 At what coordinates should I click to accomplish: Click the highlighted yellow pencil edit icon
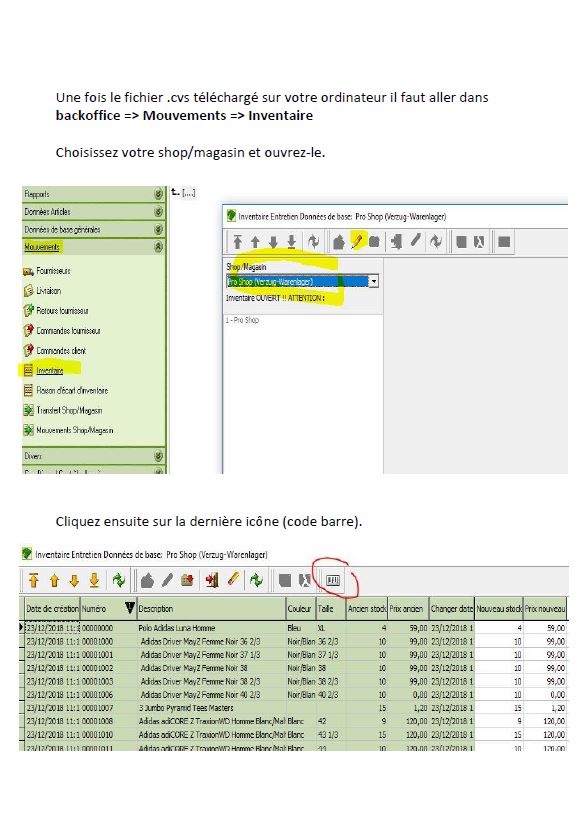pos(357,242)
